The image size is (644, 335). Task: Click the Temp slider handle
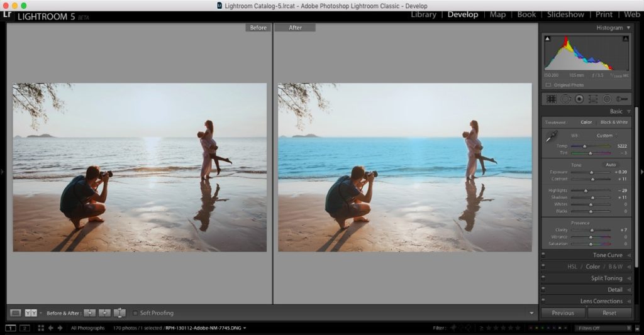coord(585,146)
